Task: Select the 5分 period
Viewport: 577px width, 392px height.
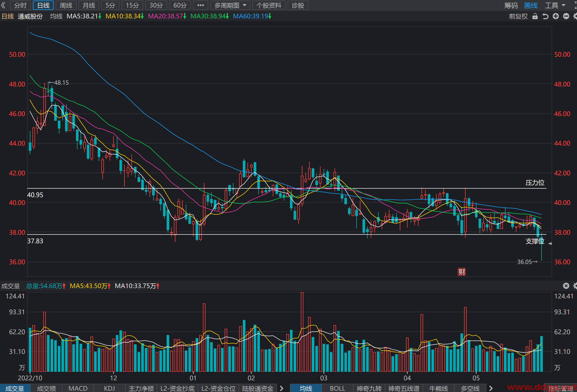Action: [x=110, y=5]
